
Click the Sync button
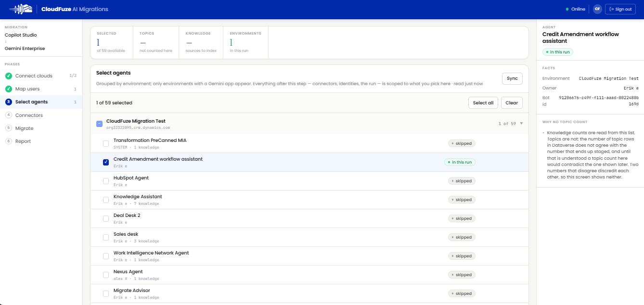pyautogui.click(x=512, y=78)
